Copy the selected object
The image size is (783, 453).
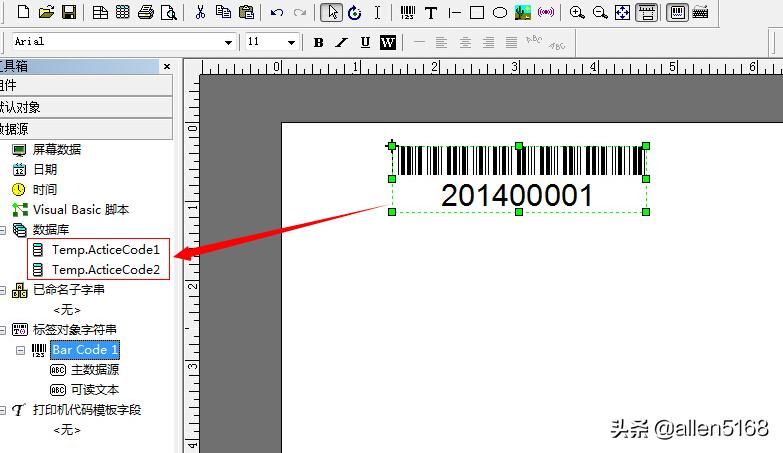point(223,12)
